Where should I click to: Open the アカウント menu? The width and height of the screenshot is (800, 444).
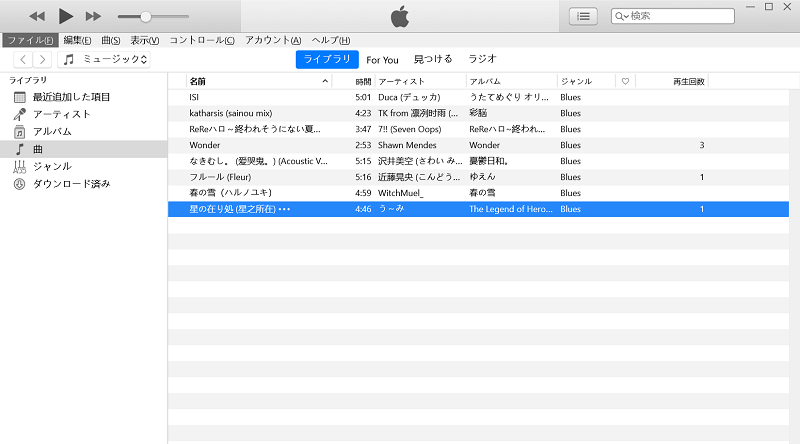273,40
